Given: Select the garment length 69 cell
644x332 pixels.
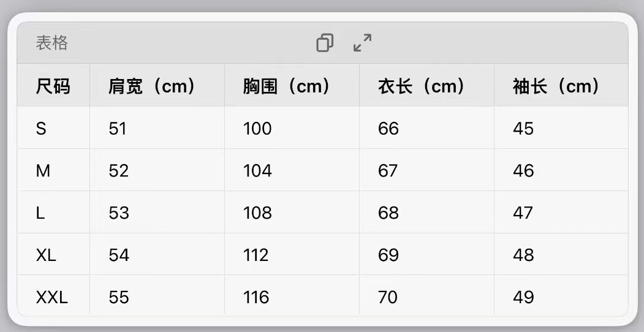Looking at the screenshot, I should point(388,255).
